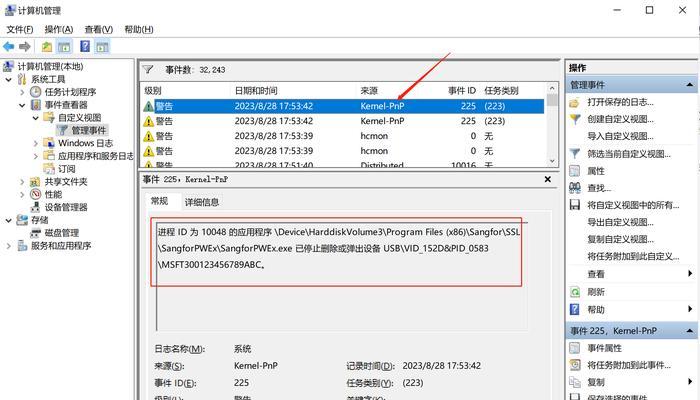Viewport: 700px width, 400px height.
Task: Click Attach Task To This Custom View
Action: click(x=633, y=256)
